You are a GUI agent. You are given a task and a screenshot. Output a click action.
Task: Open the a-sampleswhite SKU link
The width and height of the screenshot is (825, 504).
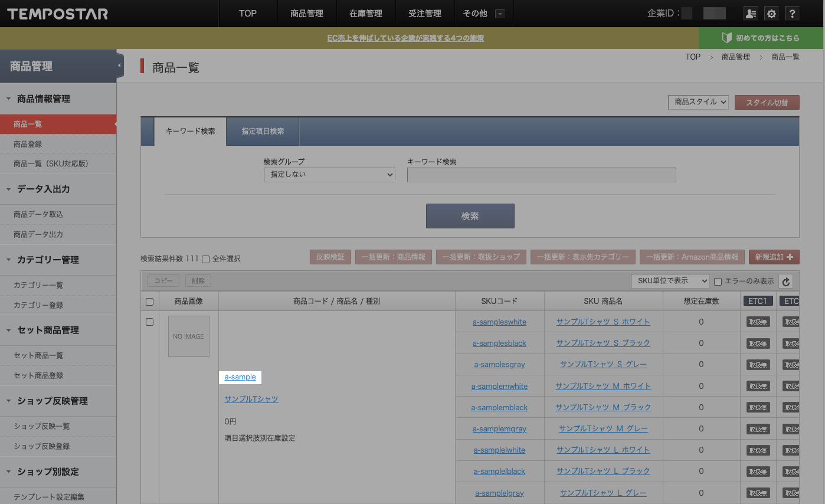[x=499, y=322]
